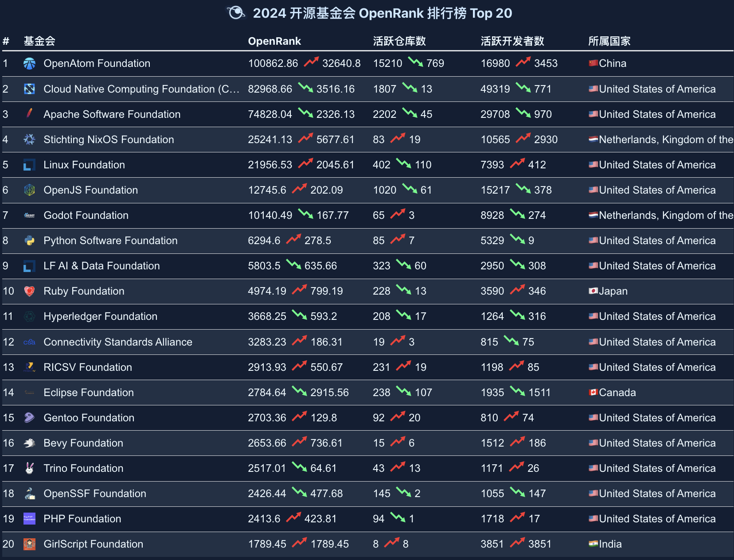Click Gentoo Foundation name
The image size is (734, 560).
(89, 418)
